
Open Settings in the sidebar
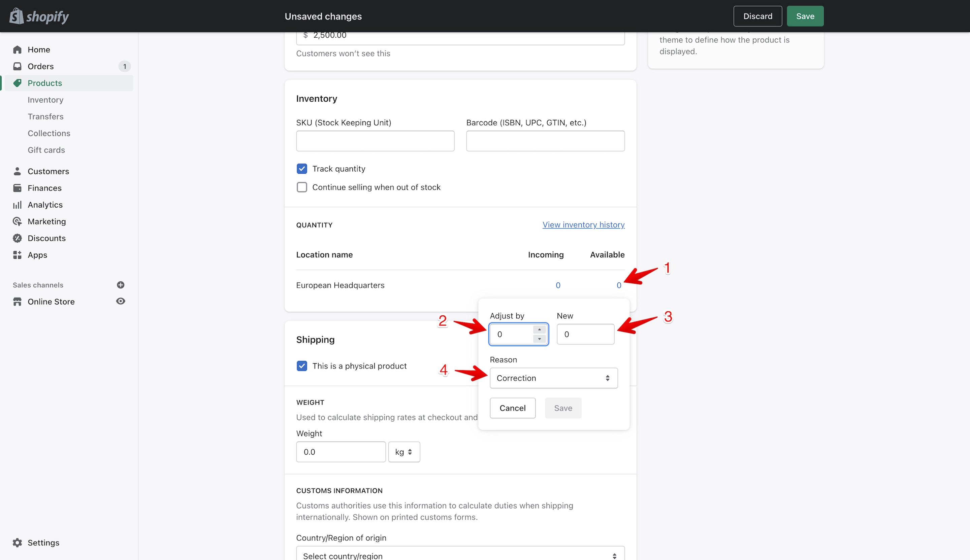click(x=43, y=543)
